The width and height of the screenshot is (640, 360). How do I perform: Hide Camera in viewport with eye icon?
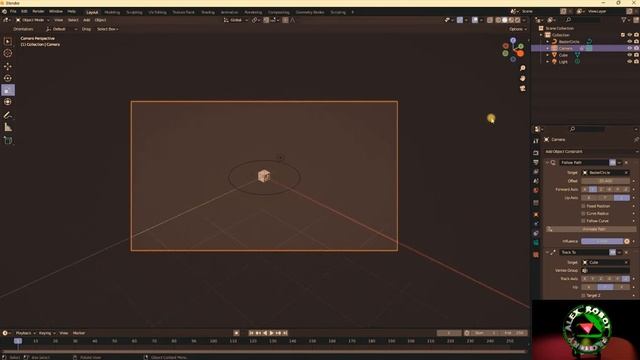tap(629, 48)
